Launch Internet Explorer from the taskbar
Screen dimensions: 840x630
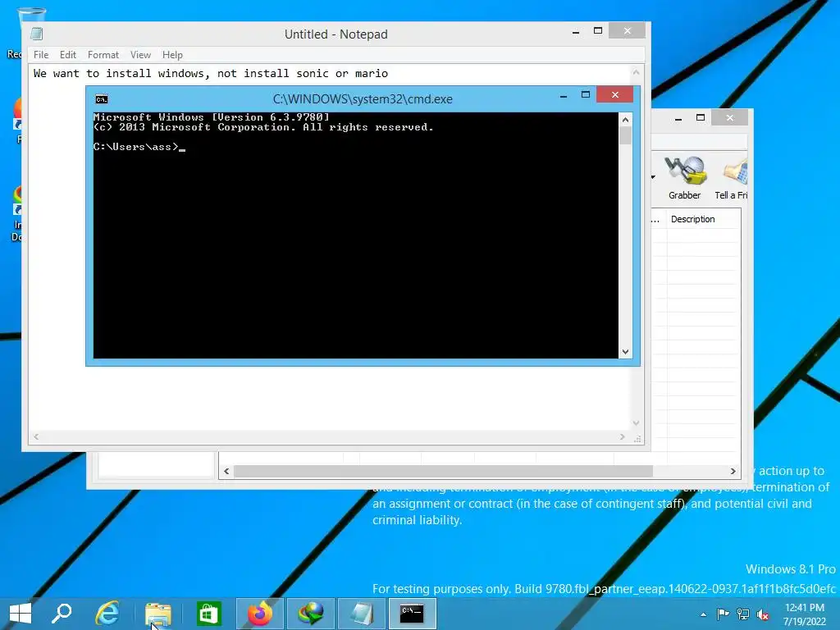107,614
